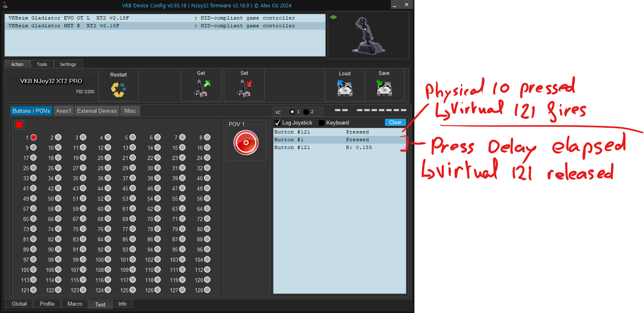Image resolution: width=644 pixels, height=313 pixels.
Task: Click the Set configuration joystick icon
Action: (245, 88)
